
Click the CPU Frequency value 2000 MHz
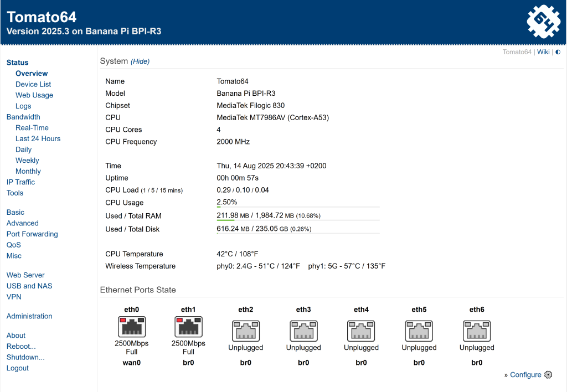(233, 142)
